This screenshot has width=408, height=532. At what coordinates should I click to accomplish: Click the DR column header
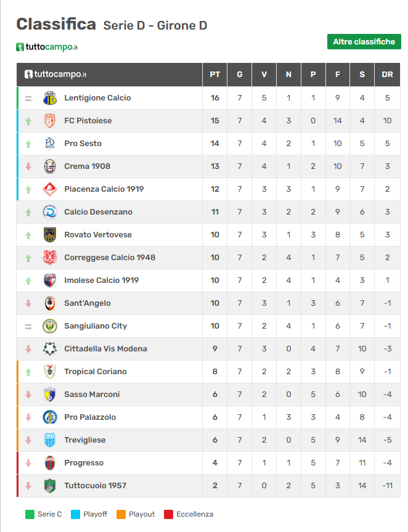click(387, 75)
